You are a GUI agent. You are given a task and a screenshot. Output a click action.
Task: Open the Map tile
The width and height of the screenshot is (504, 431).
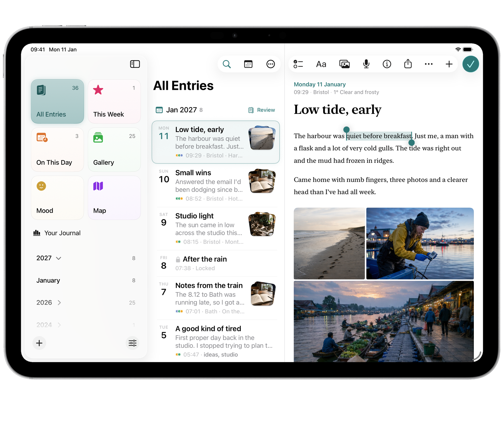tap(114, 198)
